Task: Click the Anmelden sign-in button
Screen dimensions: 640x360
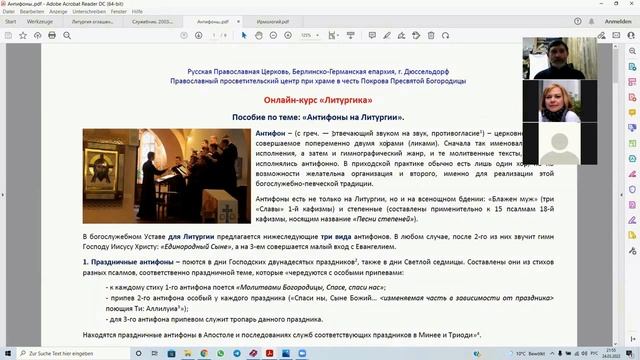Action: coord(618,21)
